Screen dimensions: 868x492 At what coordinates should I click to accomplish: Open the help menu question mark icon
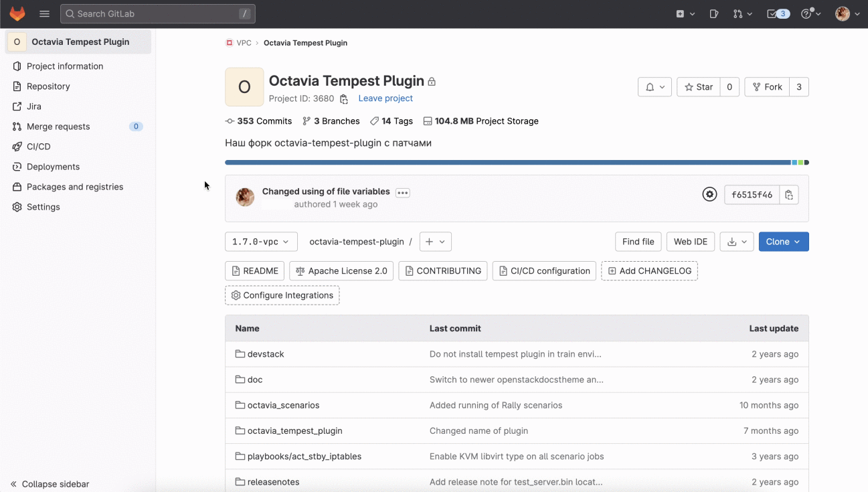(x=806, y=13)
